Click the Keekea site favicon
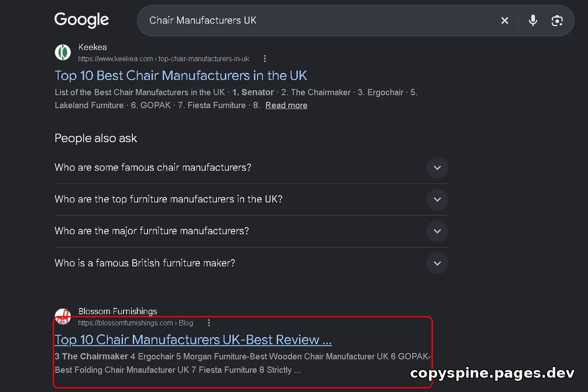Viewport: 588px width, 392px height. coord(63,52)
